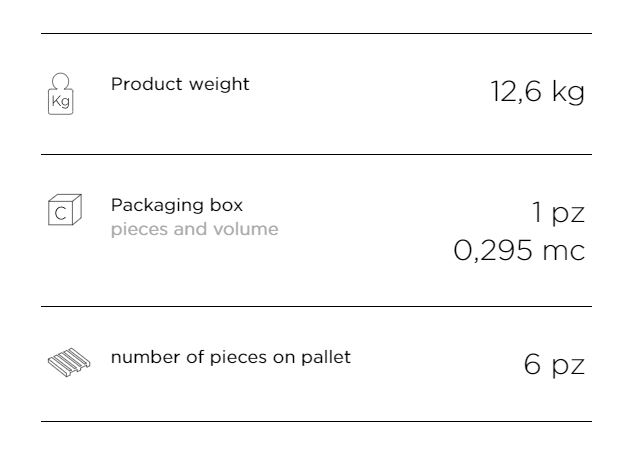Click the Kg weight icon
Viewport: 638px width, 455px height.
tap(61, 95)
